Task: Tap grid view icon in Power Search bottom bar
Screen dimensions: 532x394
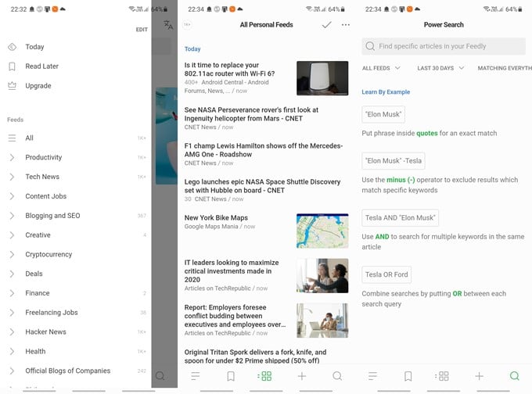Action: pyautogui.click(x=442, y=376)
